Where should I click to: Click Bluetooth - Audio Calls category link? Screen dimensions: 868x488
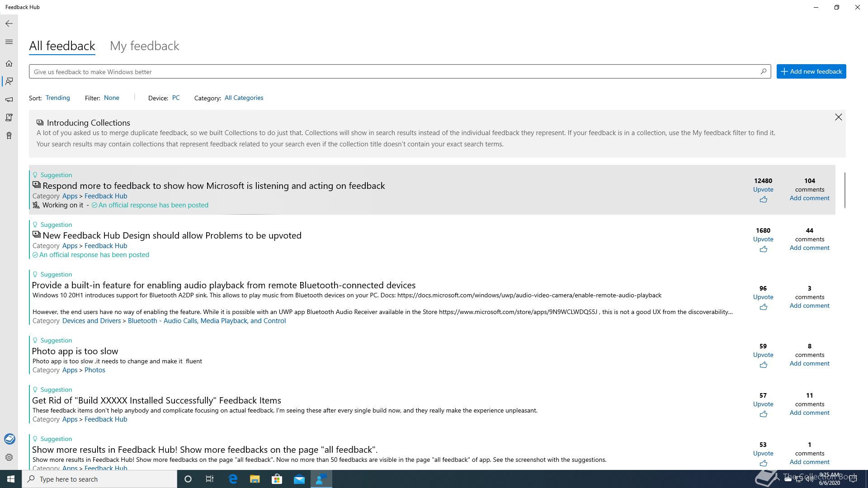point(207,321)
